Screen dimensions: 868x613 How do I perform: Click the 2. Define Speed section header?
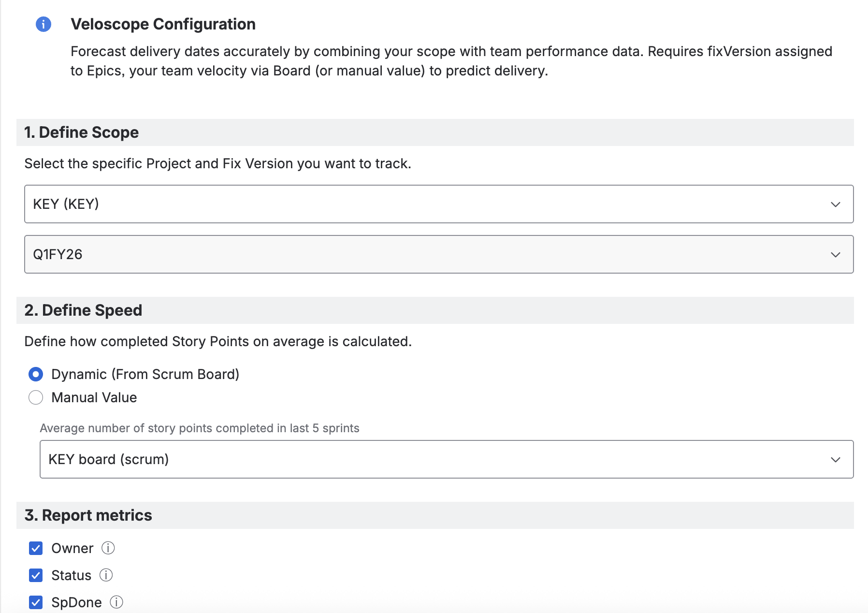pyautogui.click(x=83, y=310)
